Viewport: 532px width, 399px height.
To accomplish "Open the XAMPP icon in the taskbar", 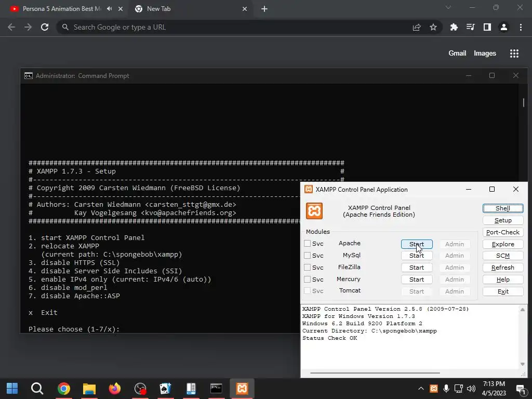I will (242, 388).
